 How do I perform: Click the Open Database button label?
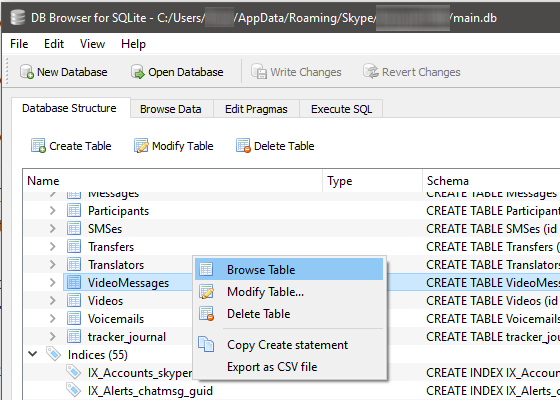coord(186,72)
